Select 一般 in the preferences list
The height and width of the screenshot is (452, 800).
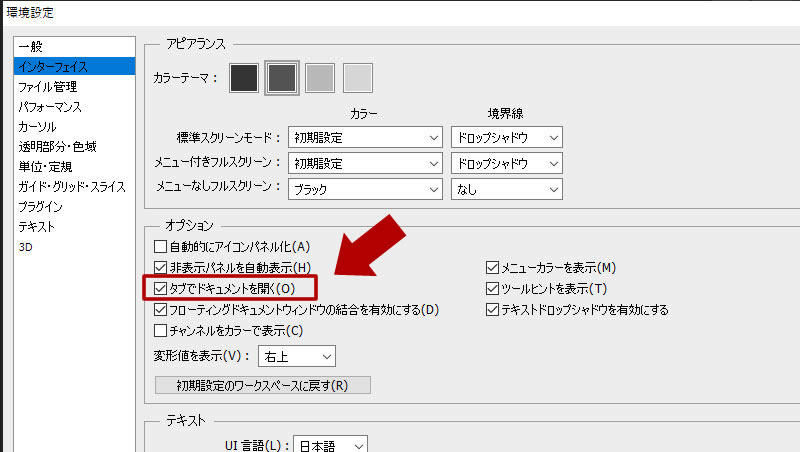click(x=31, y=47)
